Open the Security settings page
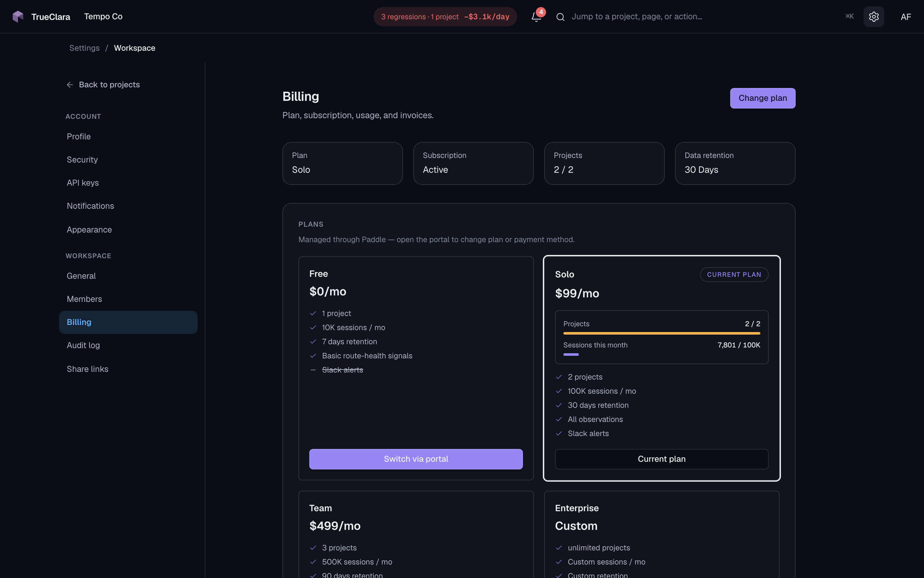This screenshot has height=578, width=924. (128, 160)
